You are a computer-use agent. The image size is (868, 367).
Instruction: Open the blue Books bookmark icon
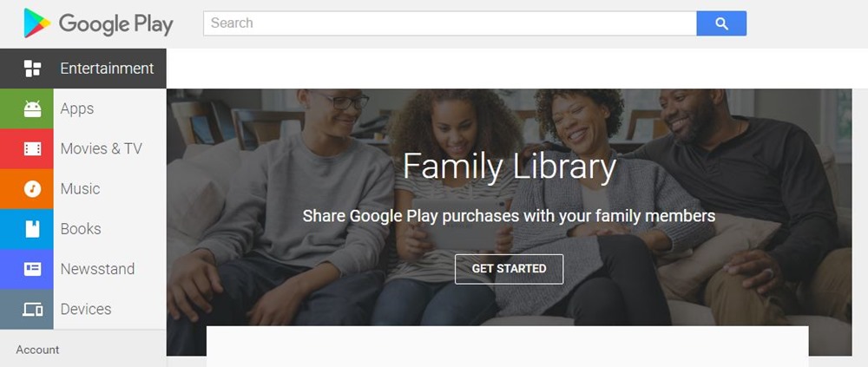tap(33, 229)
